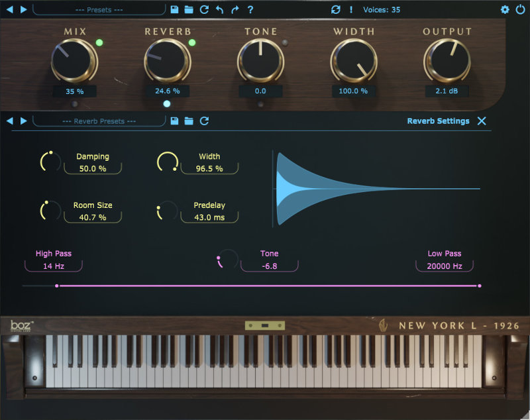This screenshot has width=530, height=420.
Task: Reset the reverb preset with refresh icon
Action: click(x=204, y=121)
